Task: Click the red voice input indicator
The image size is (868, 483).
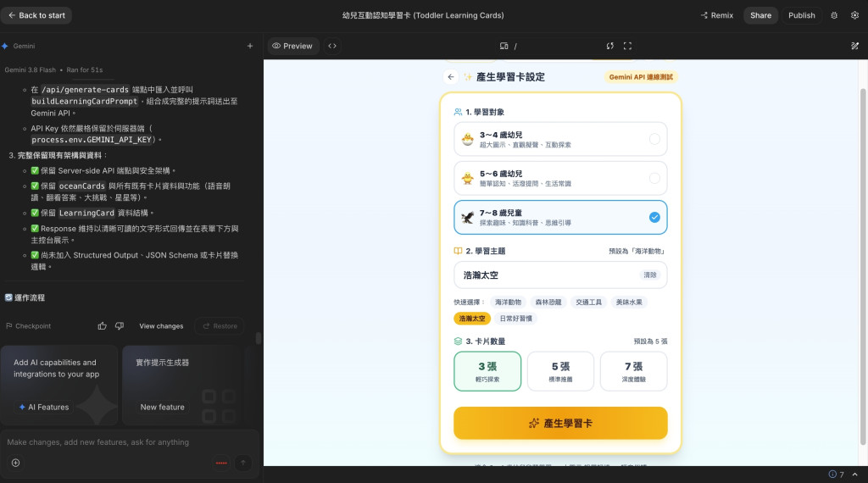Action: [x=221, y=463]
